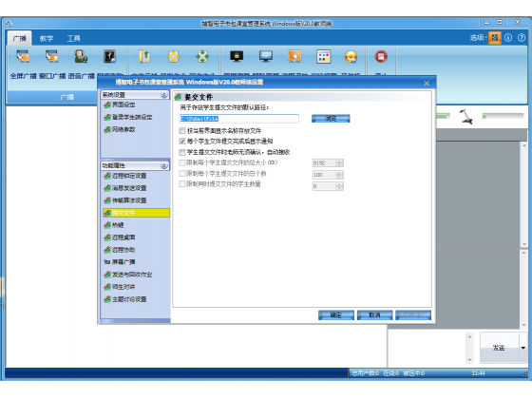Viewport: 532px width, 399px height.
Task: Click the red stop icon in ribbon
Action: (381, 56)
